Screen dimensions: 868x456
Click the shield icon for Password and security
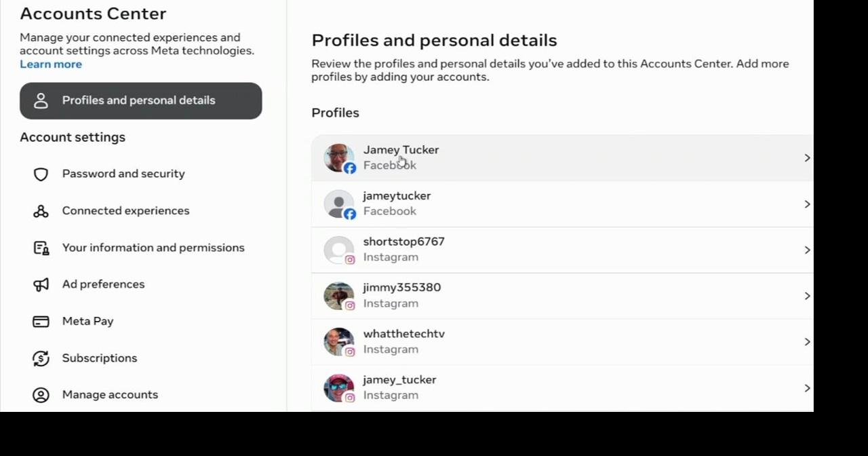(x=41, y=174)
